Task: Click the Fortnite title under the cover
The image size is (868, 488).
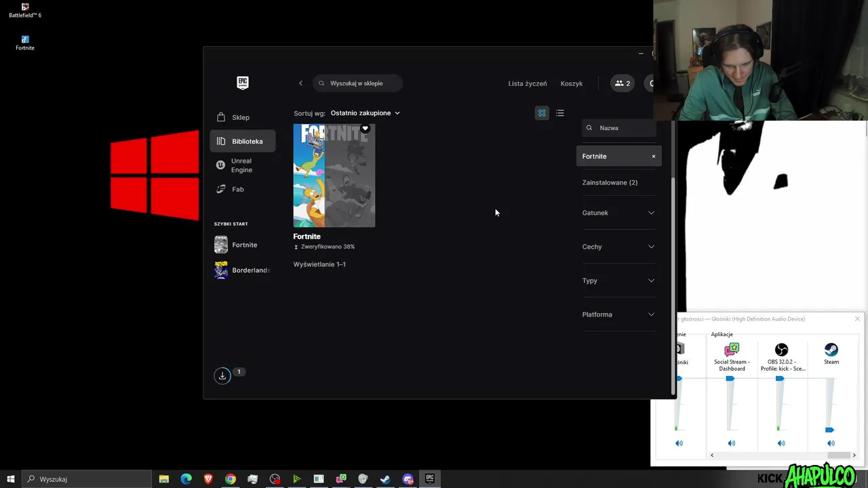Action: coord(307,237)
